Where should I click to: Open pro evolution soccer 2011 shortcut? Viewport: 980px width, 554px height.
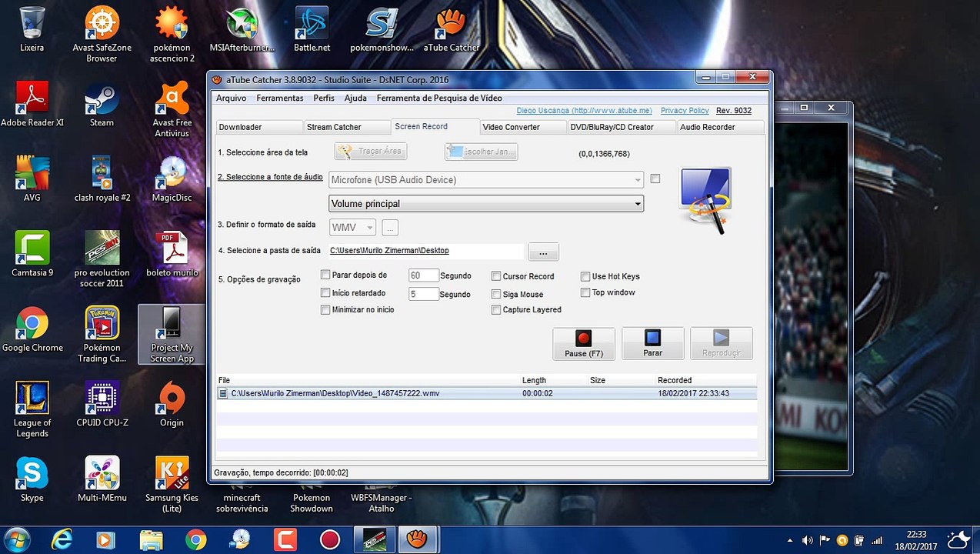pyautogui.click(x=102, y=259)
